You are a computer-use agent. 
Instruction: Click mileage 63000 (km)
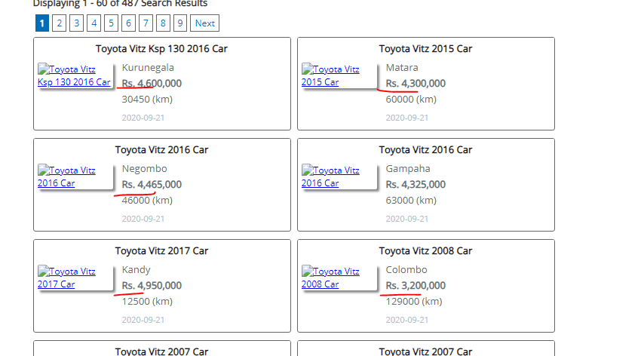[x=411, y=201]
